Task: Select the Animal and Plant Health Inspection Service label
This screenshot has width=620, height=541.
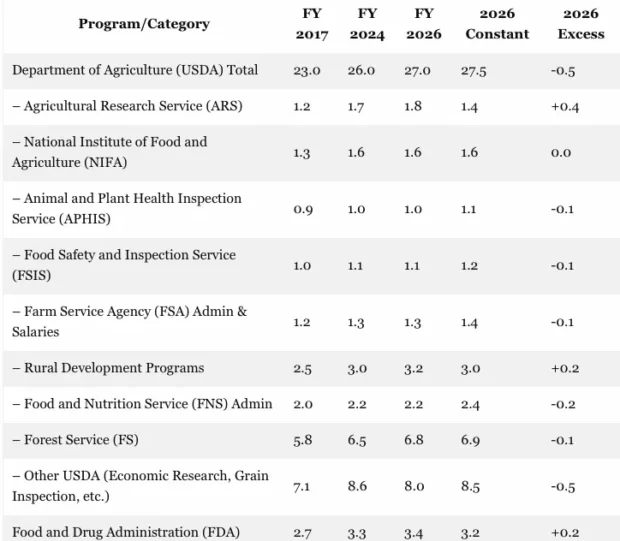Action: tap(126, 208)
